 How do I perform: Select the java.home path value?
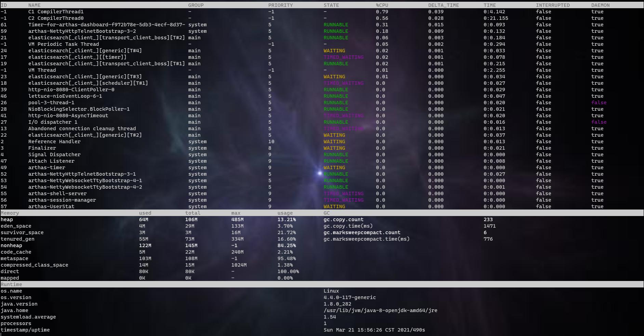pos(380,310)
